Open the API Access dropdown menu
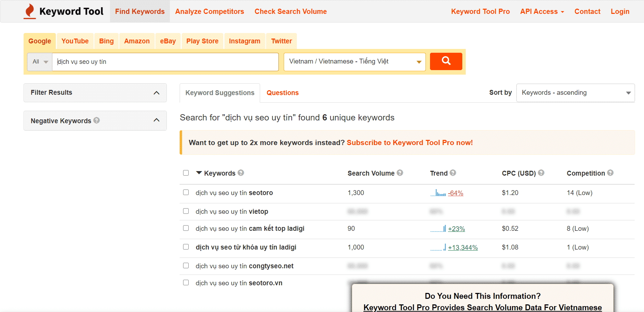Image resolution: width=644 pixels, height=312 pixels. [542, 11]
